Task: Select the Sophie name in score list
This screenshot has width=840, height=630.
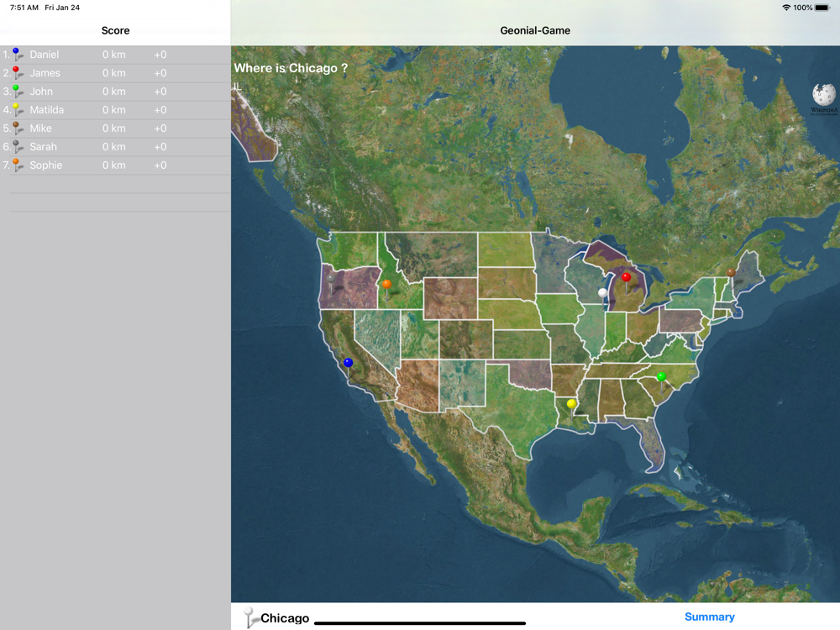Action: 45,165
